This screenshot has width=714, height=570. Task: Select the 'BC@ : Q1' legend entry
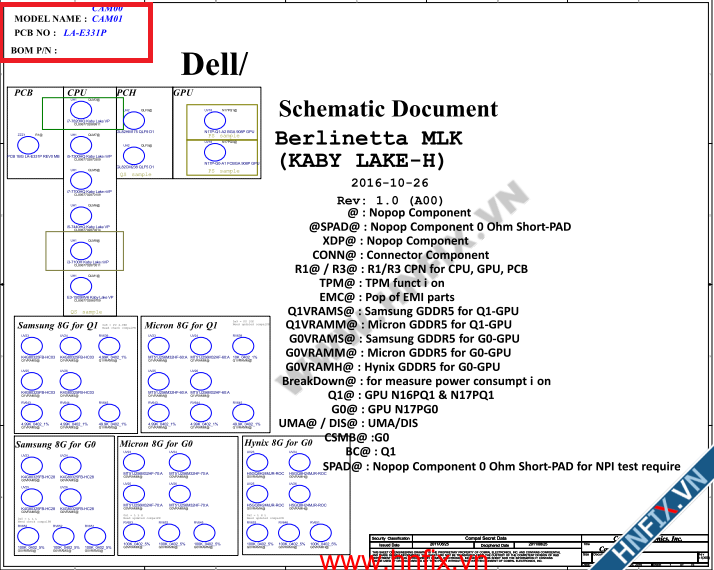click(371, 452)
